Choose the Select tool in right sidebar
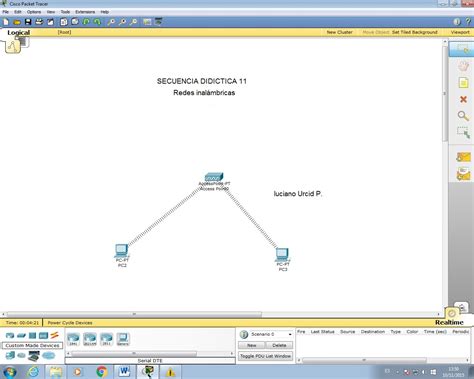Image resolution: width=474 pixels, height=379 pixels. 463,49
